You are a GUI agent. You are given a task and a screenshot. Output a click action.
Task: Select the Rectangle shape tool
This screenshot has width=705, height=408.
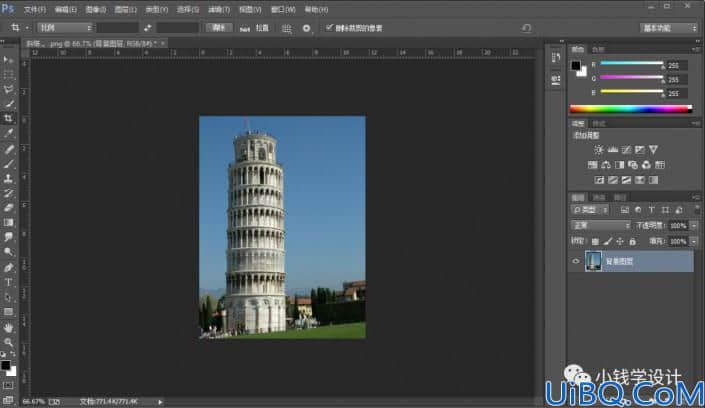coord(8,311)
